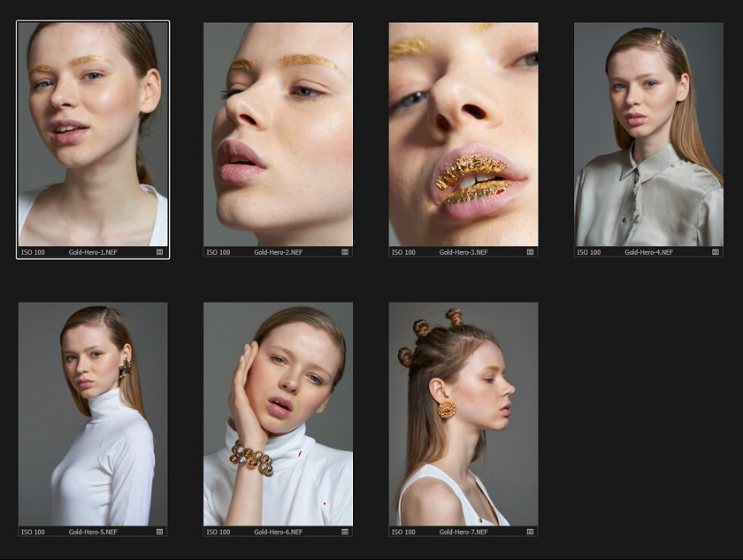The height and width of the screenshot is (560, 743).
Task: Select the Gold-Hero-1.NEF thumbnail image
Action: tap(93, 134)
